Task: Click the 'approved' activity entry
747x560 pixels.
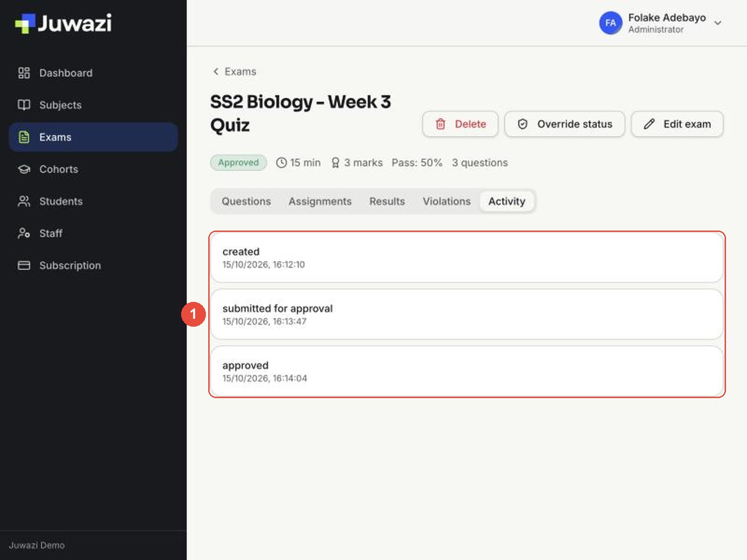Action: pos(467,371)
